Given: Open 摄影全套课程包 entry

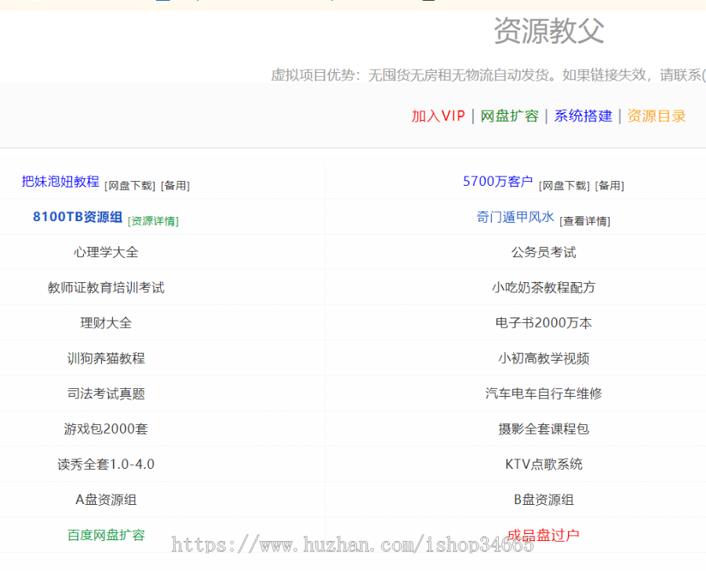Looking at the screenshot, I should coord(544,429).
